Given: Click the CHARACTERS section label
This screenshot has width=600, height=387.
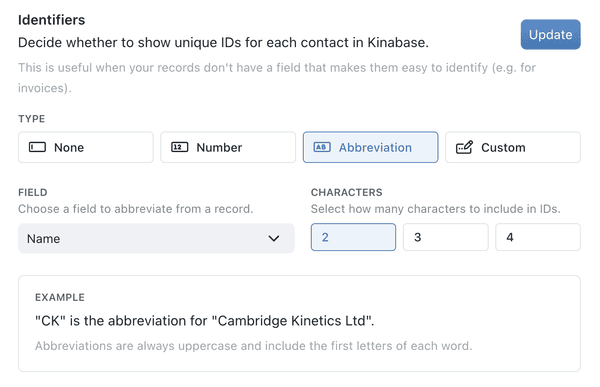Looking at the screenshot, I should tap(347, 192).
